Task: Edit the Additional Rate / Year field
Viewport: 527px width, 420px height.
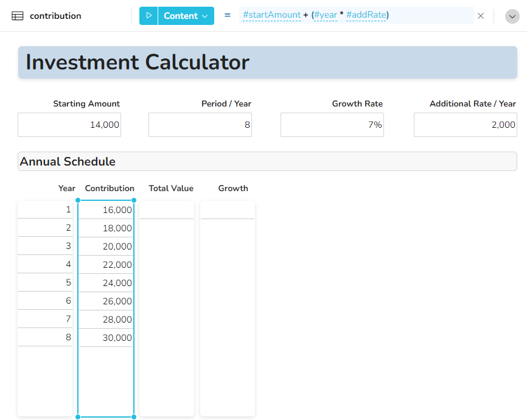Action: pos(465,125)
